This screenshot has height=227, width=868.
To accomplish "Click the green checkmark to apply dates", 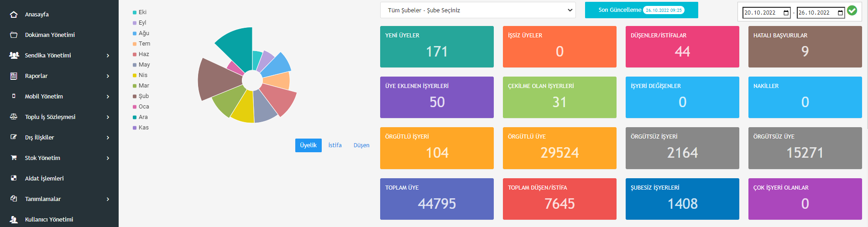I will coord(852,10).
